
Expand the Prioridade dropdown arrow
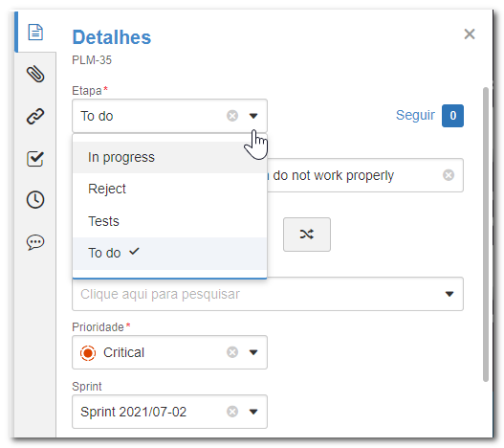(x=253, y=352)
